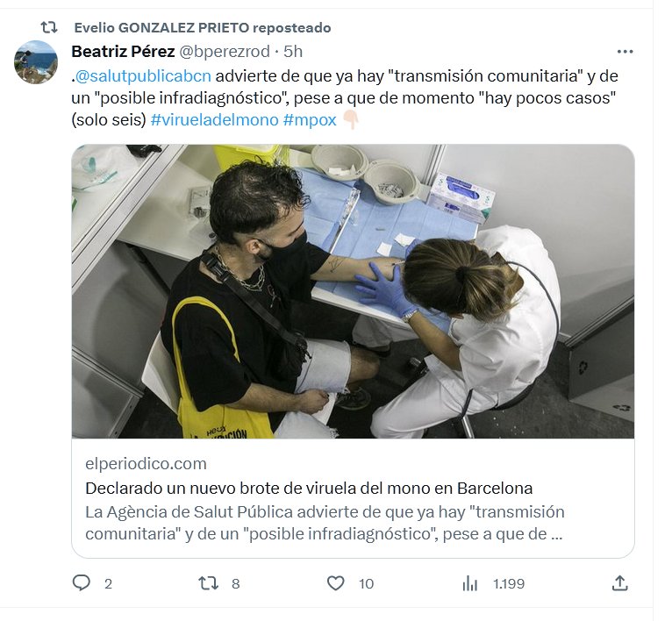This screenshot has width=672, height=621.
Task: Click the Beatriz Pérez display name
Action: 123,52
